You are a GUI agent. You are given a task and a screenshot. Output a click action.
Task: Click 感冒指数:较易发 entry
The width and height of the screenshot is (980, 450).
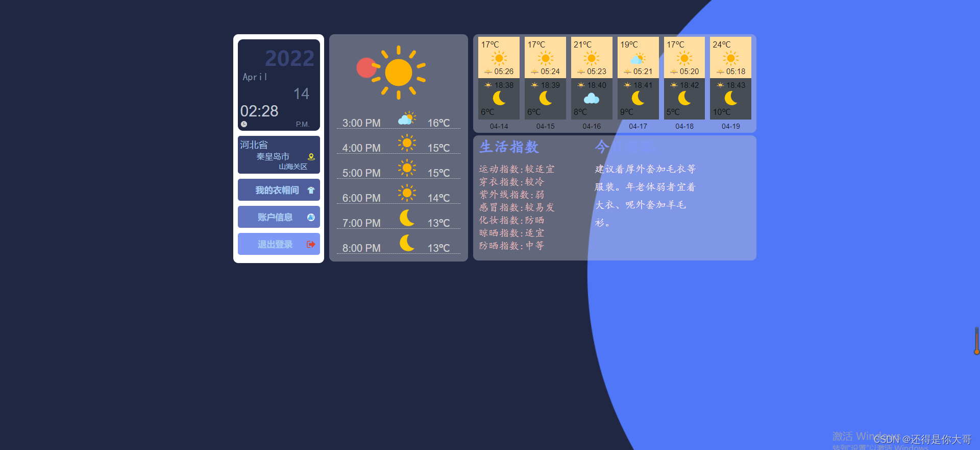[517, 207]
